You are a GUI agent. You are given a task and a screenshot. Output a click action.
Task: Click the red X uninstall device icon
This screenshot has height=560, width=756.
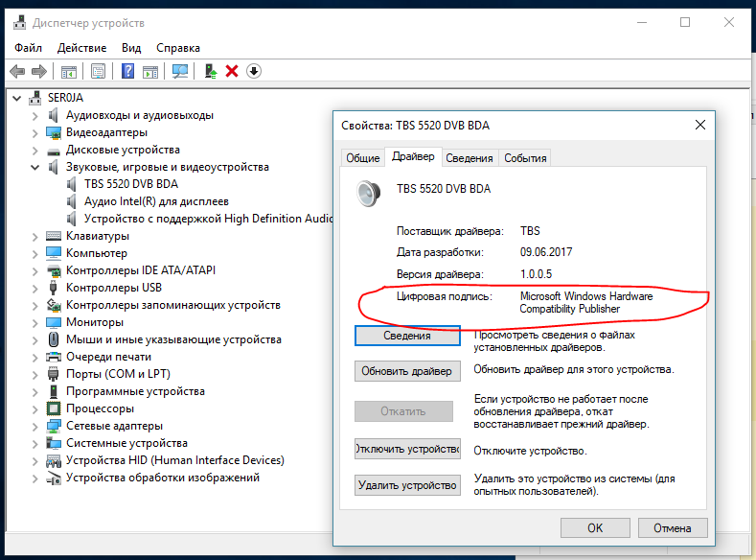coord(232,71)
